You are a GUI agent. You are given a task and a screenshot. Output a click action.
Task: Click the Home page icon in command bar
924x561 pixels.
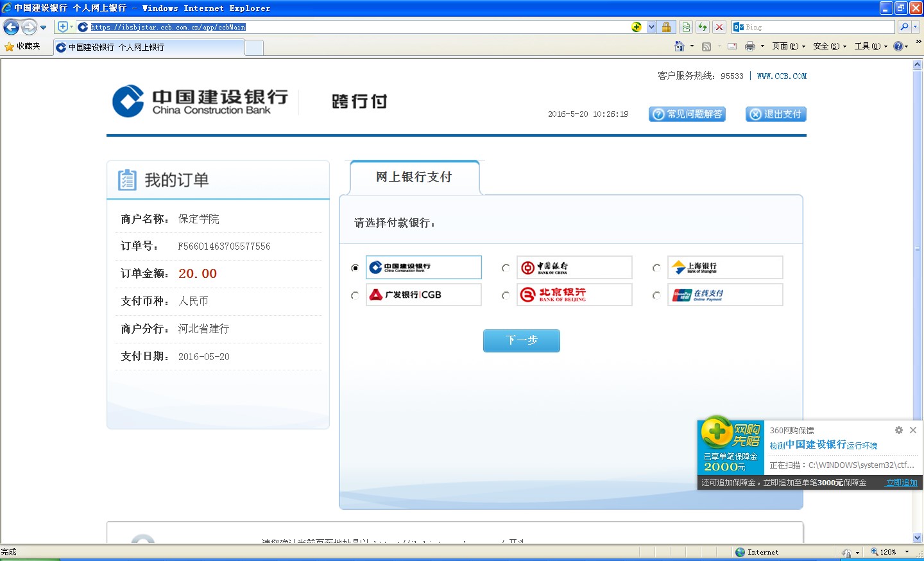pos(680,46)
